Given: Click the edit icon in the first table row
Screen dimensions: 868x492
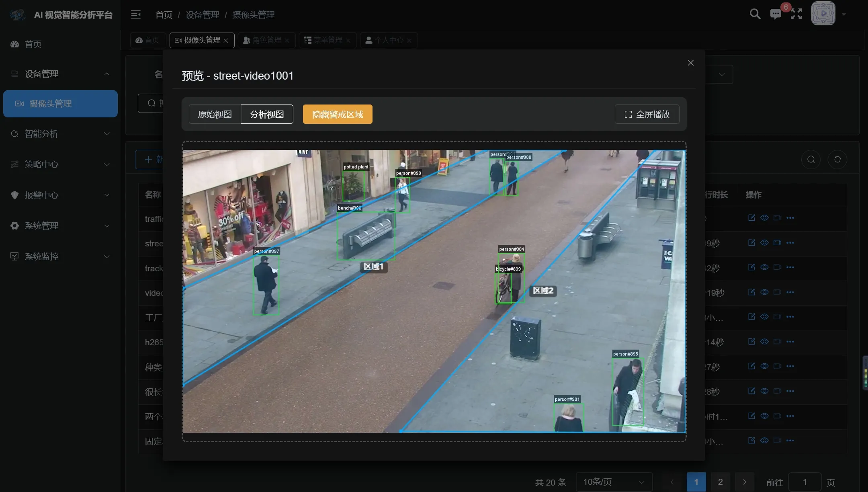Looking at the screenshot, I should coord(751,217).
